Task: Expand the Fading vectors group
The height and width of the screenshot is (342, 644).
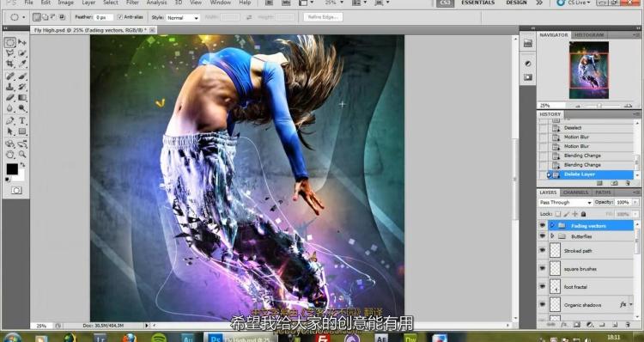Action: (x=552, y=225)
